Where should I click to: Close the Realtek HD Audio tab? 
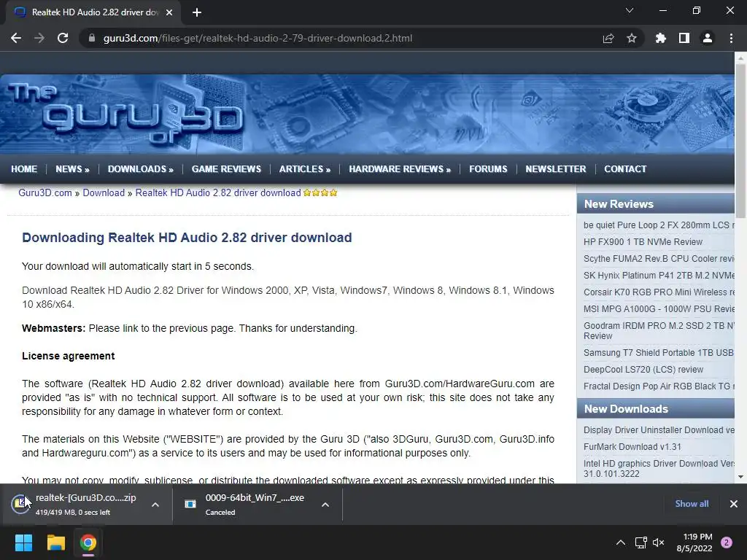click(x=169, y=12)
